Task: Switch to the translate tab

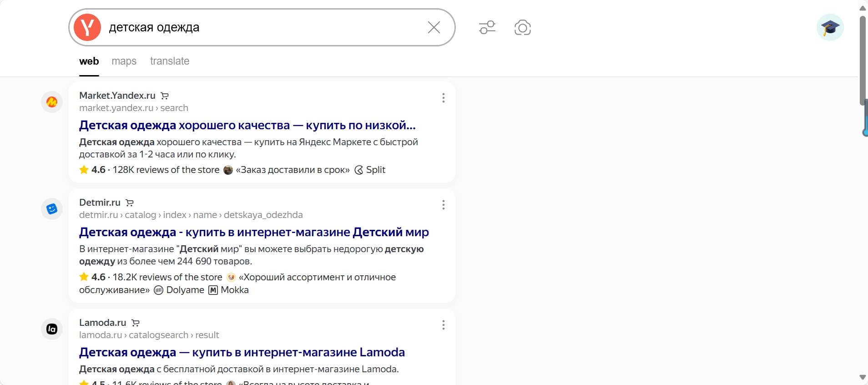Action: 170,61
